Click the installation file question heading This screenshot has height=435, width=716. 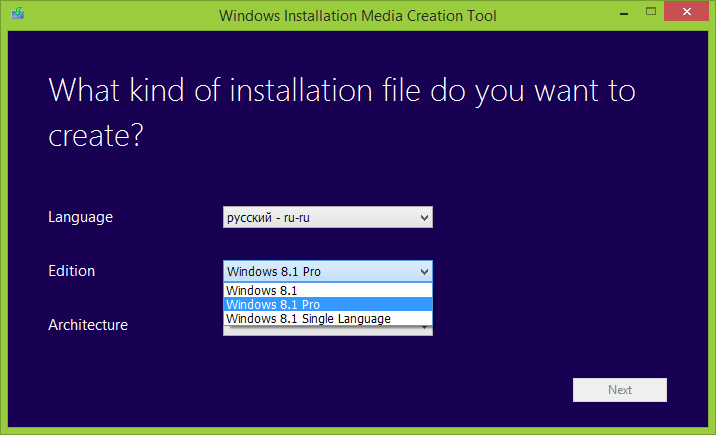[x=340, y=112]
